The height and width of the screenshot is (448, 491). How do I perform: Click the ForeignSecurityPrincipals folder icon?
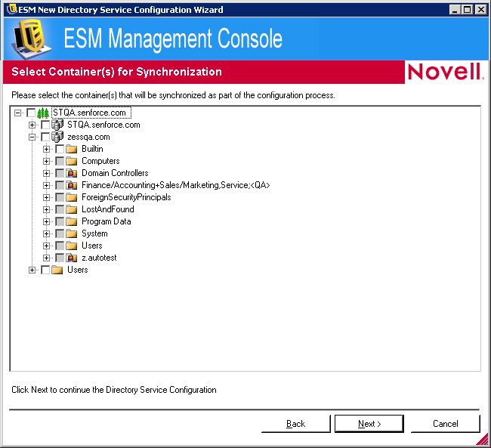point(72,197)
